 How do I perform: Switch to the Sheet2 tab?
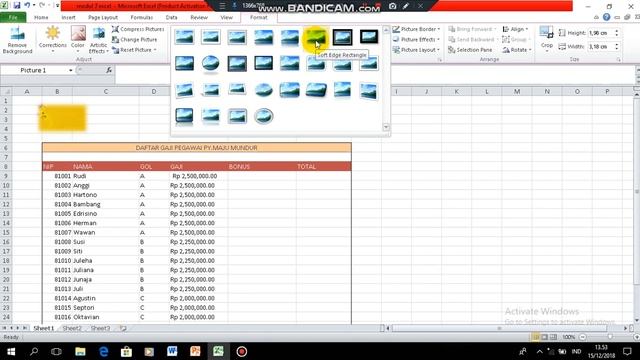tap(72, 328)
